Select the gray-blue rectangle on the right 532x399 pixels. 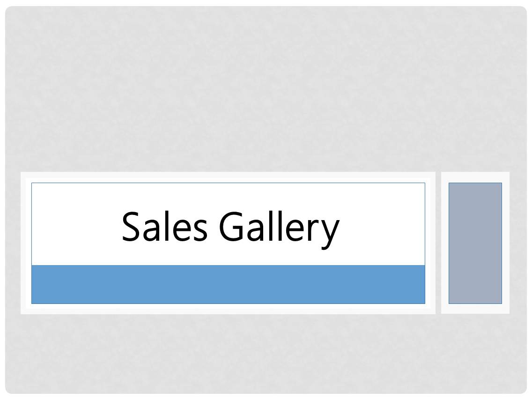[475, 243]
